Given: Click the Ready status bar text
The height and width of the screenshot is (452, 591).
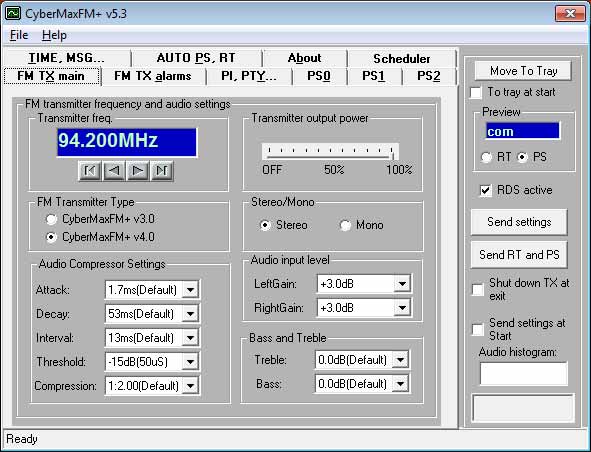Looking at the screenshot, I should 22,439.
